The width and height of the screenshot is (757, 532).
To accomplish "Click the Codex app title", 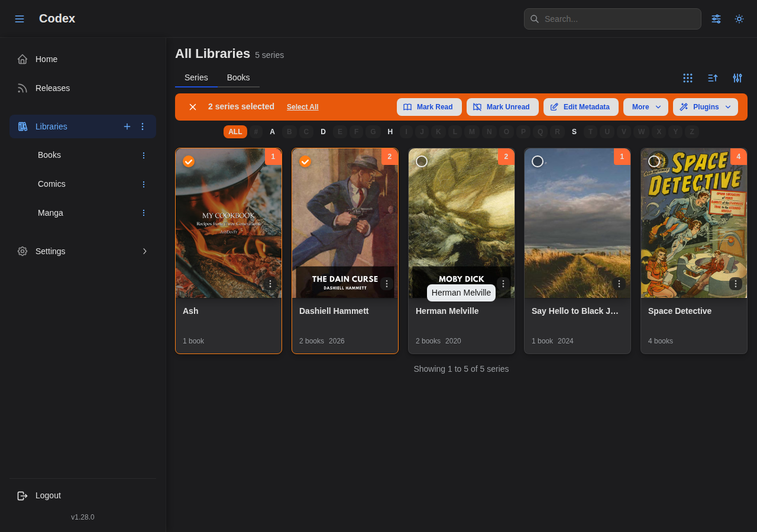I will (x=57, y=18).
